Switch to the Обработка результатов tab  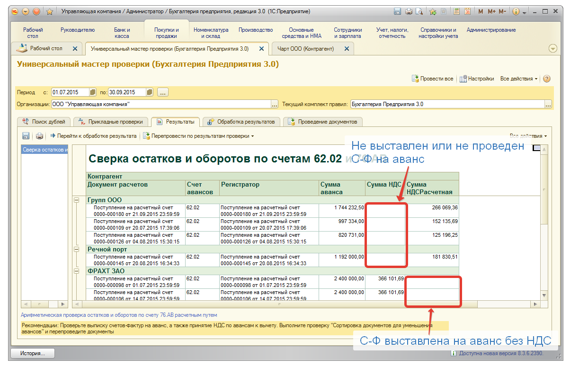click(241, 122)
